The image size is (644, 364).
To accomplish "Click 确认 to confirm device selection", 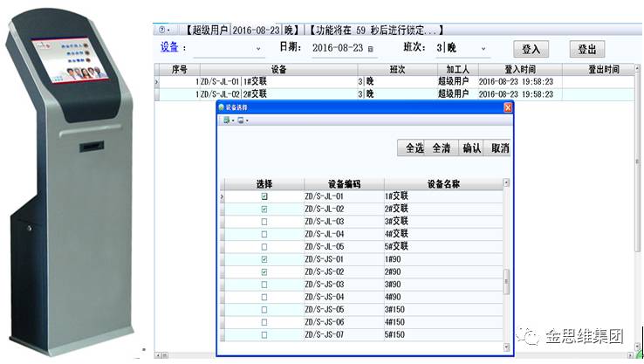I will point(471,148).
